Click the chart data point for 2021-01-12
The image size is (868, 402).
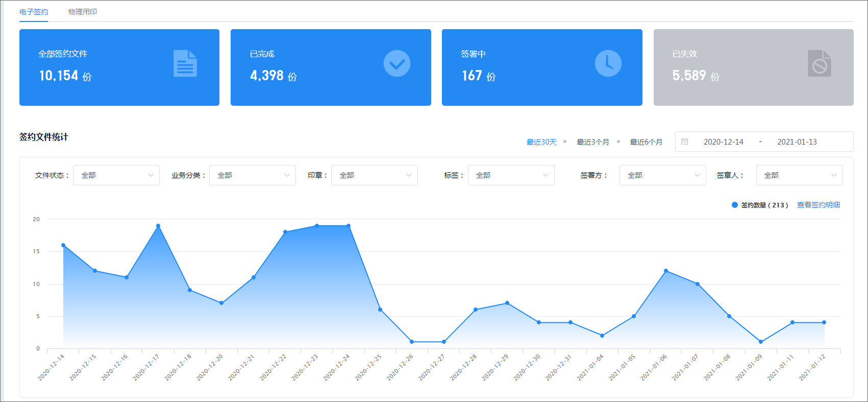pyautogui.click(x=824, y=322)
